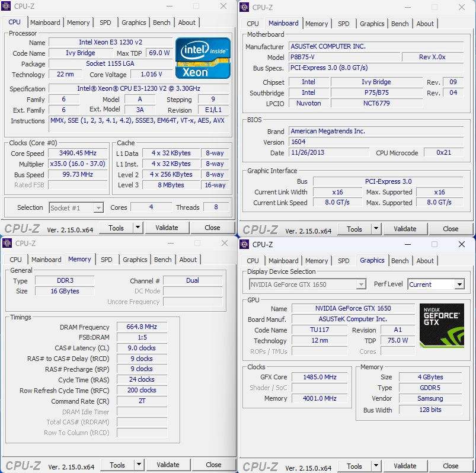Viewport: 476px width, 473px height.
Task: Click the GFX Core clock value 1485.0 MHz
Action: tap(320, 377)
